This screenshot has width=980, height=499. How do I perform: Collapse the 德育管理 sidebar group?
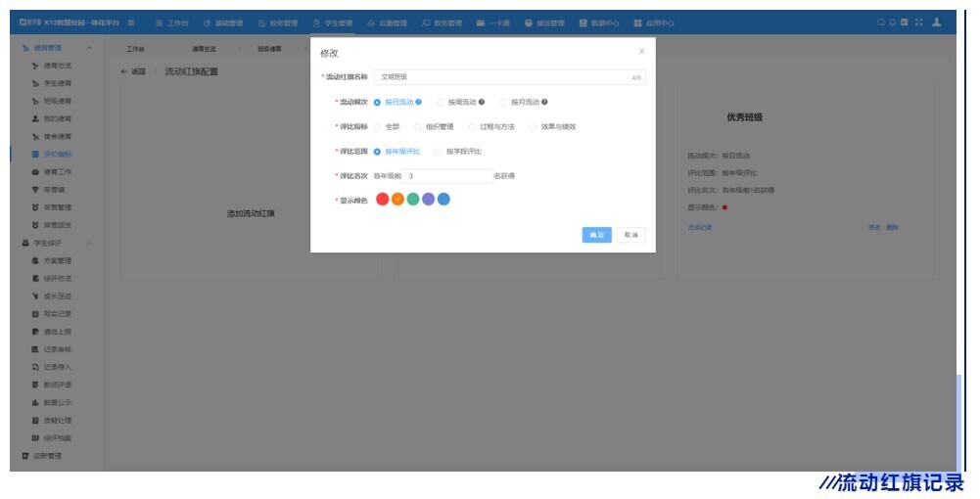[89, 48]
